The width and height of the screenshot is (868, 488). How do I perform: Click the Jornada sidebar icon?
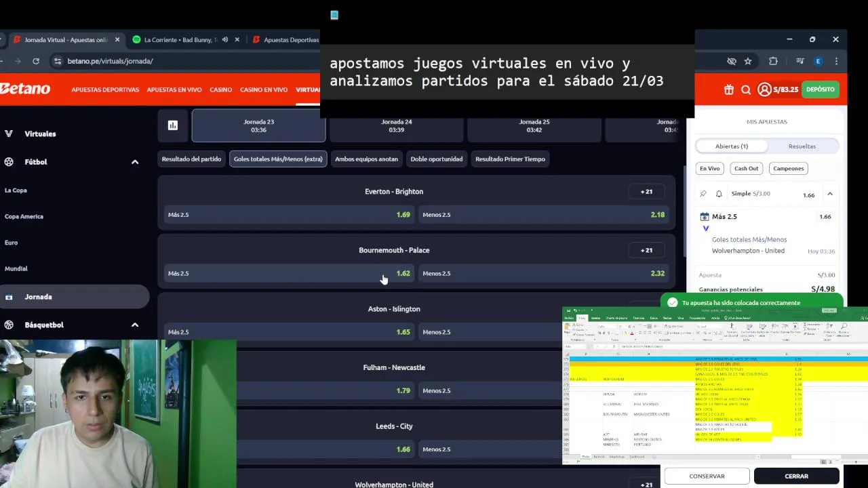(x=9, y=297)
